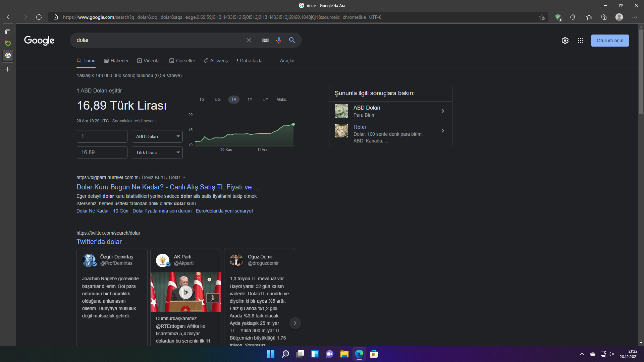Click the browser extensions puzzle icon
Image resolution: width=644 pixels, height=362 pixels.
[x=573, y=17]
